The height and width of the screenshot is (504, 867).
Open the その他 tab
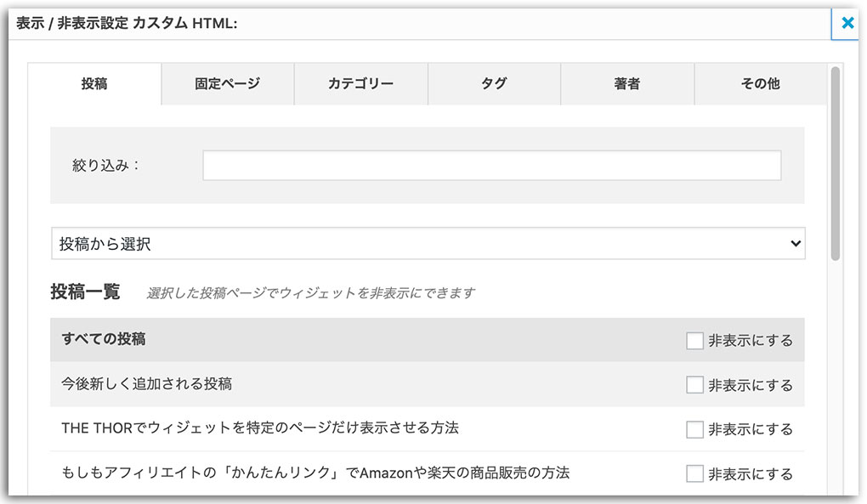(x=761, y=83)
